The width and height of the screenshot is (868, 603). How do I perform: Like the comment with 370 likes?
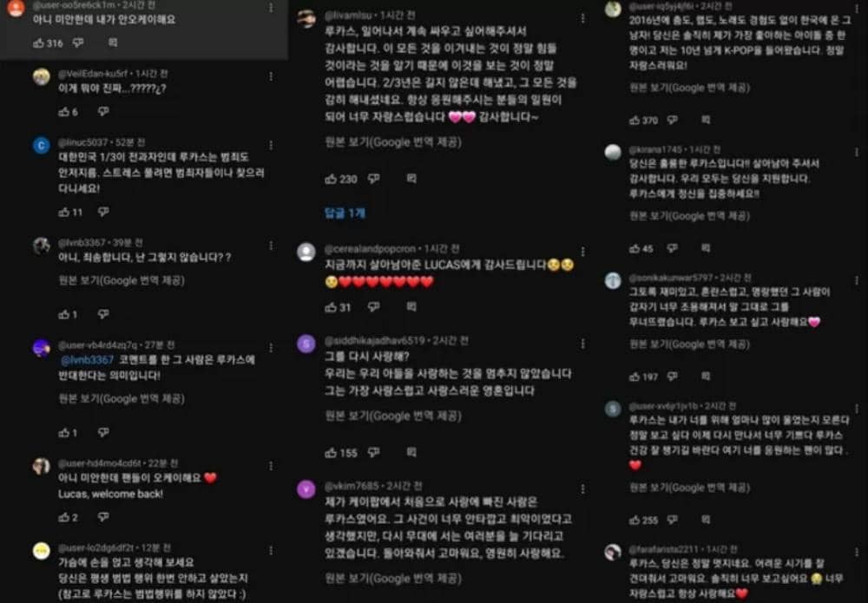pyautogui.click(x=635, y=120)
